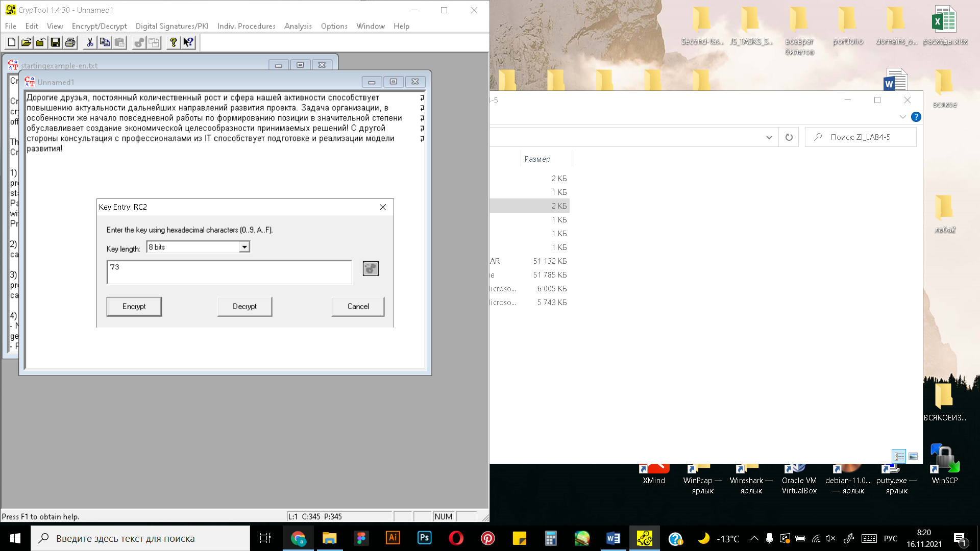Open the Analysis menu

click(x=298, y=26)
